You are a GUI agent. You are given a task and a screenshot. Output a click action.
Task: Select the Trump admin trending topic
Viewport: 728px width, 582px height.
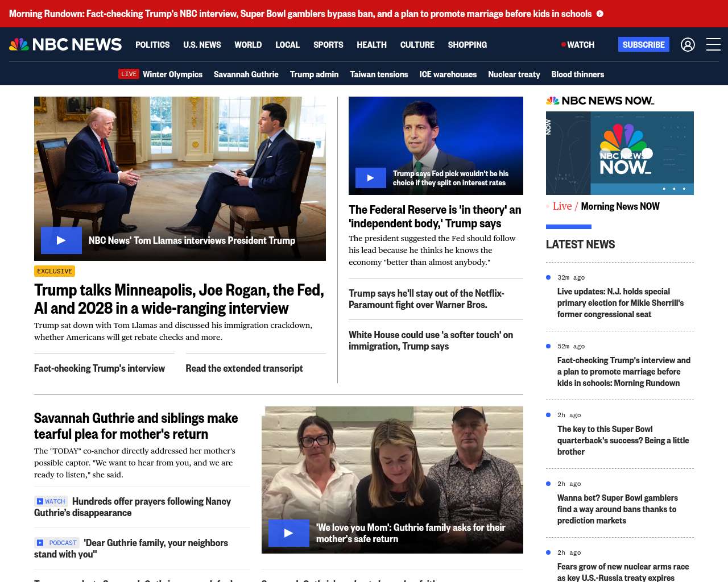(314, 74)
